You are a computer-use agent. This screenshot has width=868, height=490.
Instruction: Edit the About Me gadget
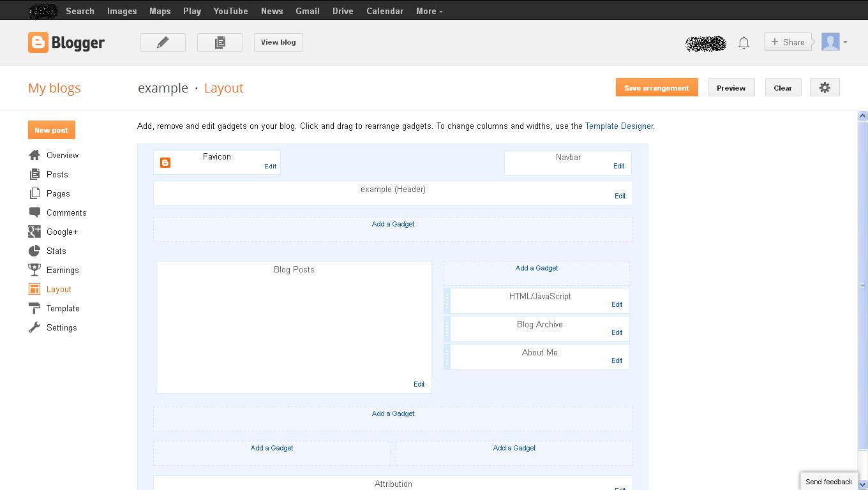pos(617,360)
